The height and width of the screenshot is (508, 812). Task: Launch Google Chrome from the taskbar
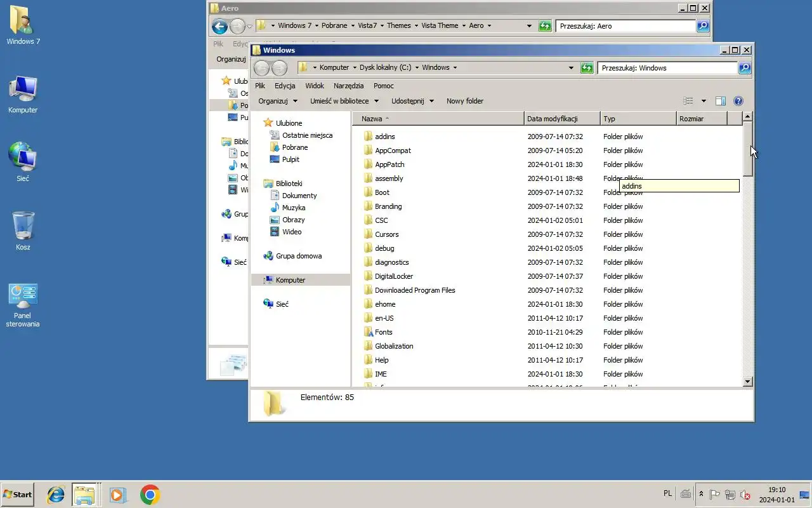coord(150,495)
